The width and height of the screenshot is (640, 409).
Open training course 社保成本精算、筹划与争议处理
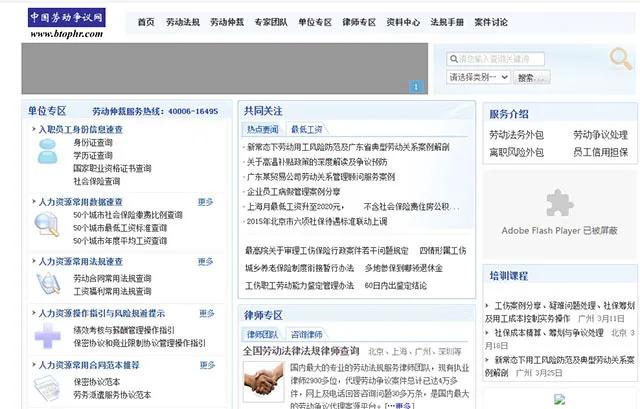click(x=549, y=333)
